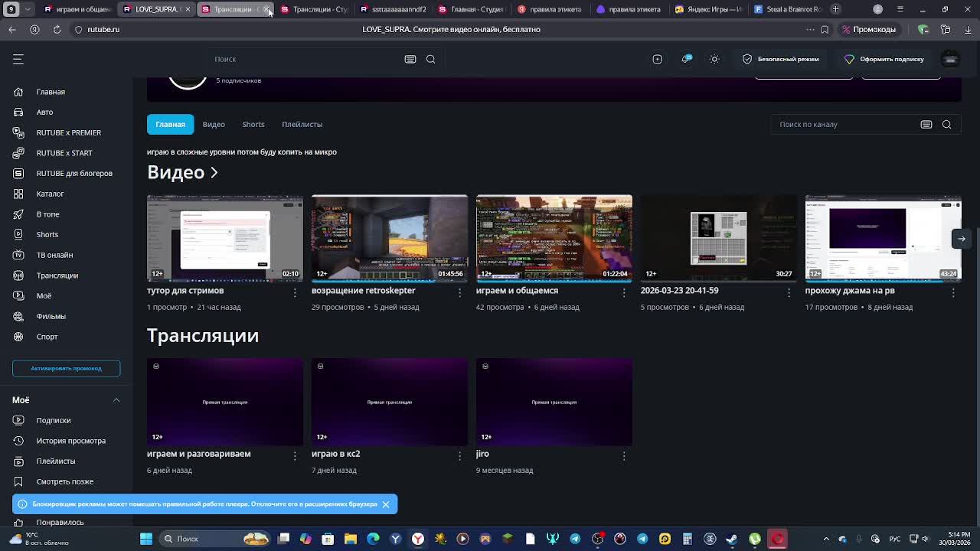Enable Безопасный режим safe mode
Screen dimensions: 980x551
click(780, 59)
